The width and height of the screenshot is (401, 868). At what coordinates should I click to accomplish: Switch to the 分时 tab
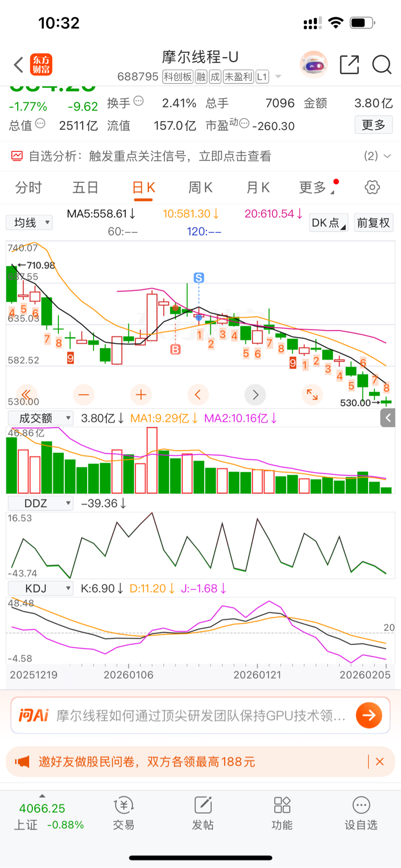click(28, 187)
